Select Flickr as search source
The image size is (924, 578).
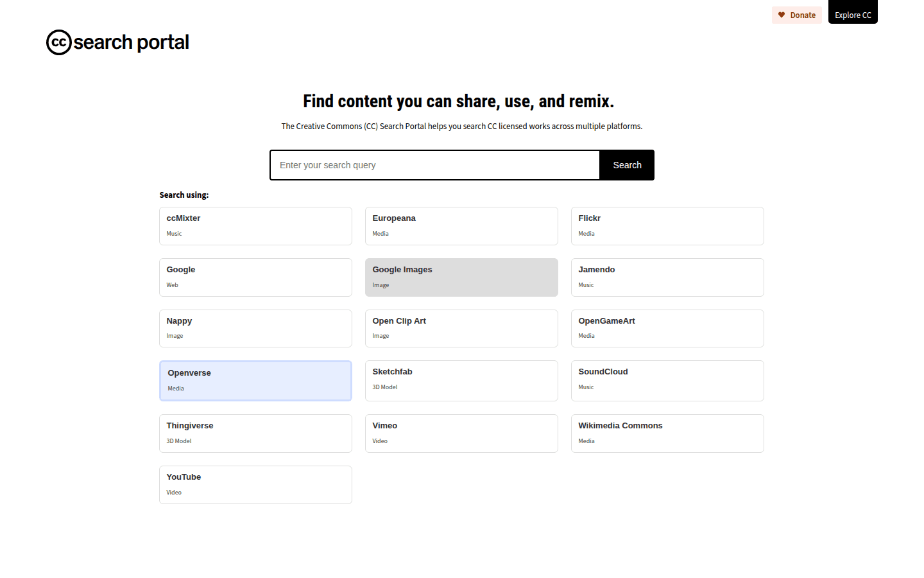coord(667,226)
